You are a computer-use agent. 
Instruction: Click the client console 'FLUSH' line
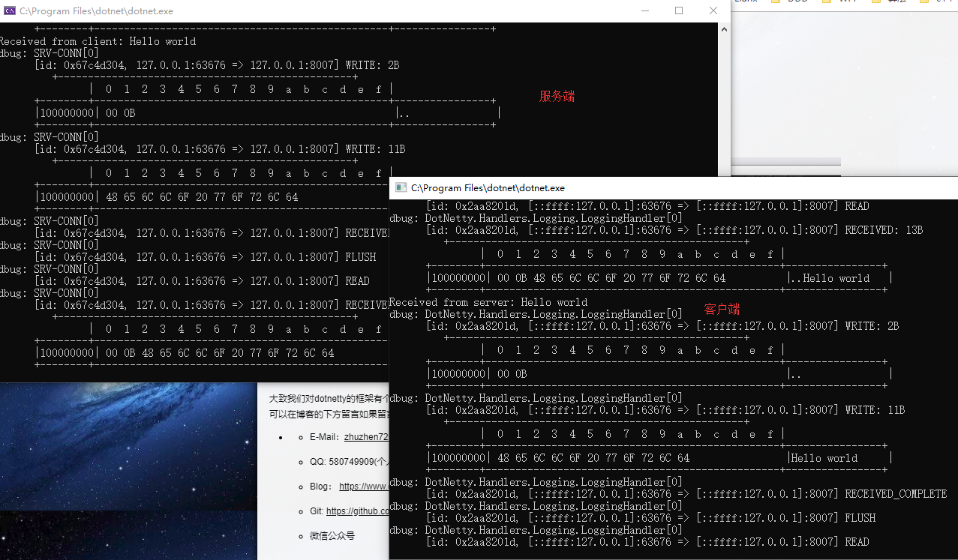(x=650, y=518)
